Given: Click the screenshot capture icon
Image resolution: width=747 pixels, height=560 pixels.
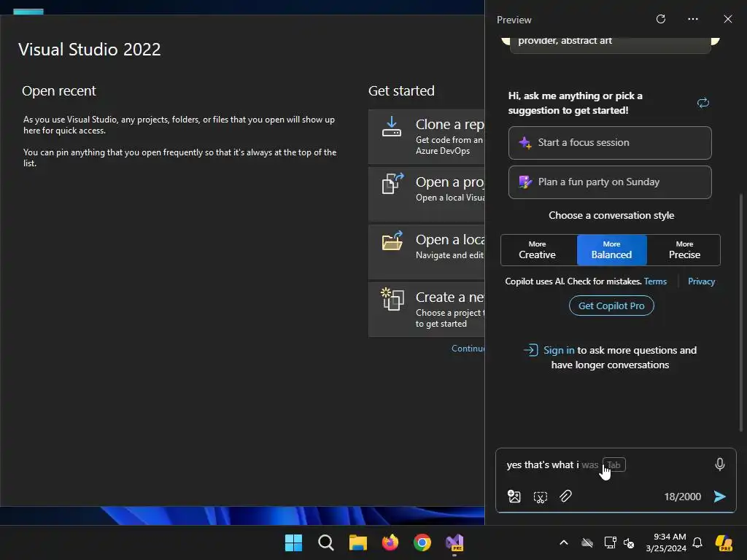Looking at the screenshot, I should click(541, 497).
